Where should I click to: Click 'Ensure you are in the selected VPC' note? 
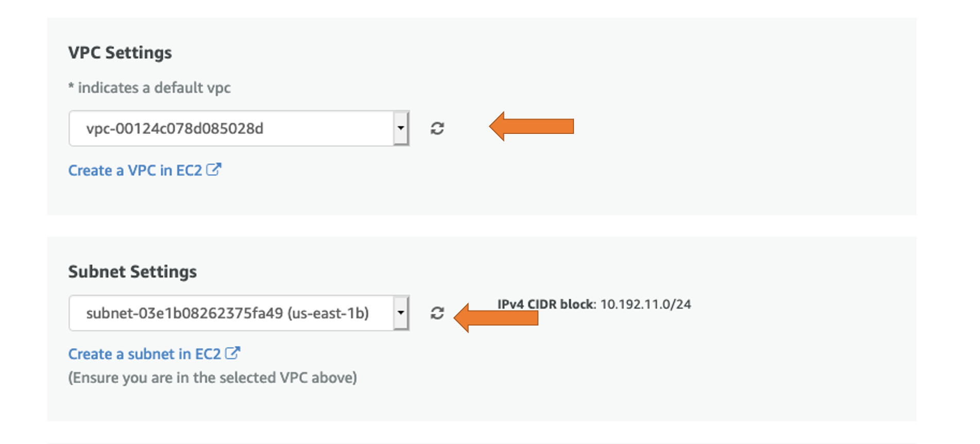tap(212, 378)
